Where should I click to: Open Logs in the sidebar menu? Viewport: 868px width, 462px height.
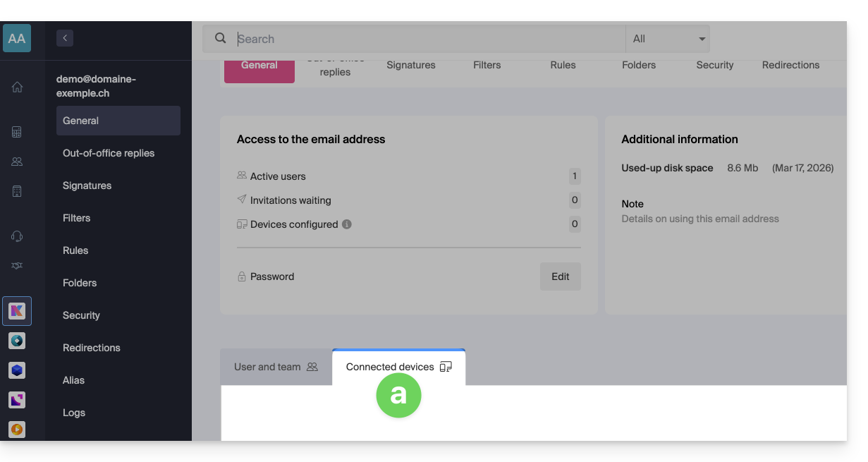tap(74, 413)
